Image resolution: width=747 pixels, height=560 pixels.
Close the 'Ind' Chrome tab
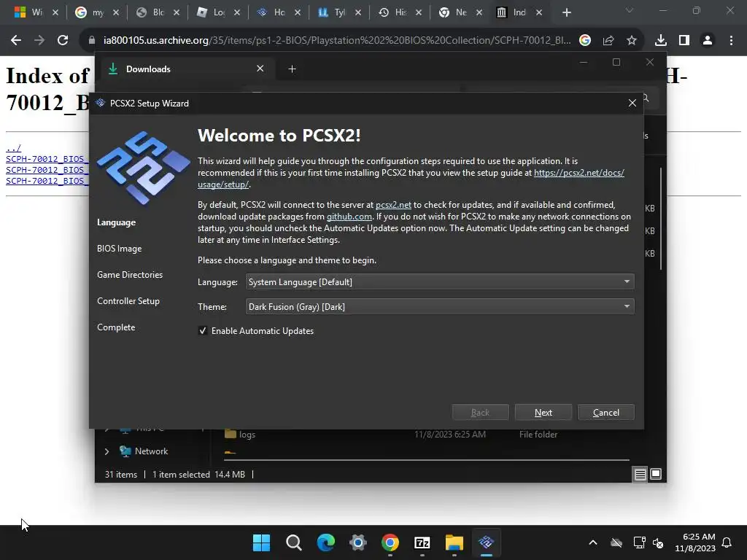[x=539, y=13]
